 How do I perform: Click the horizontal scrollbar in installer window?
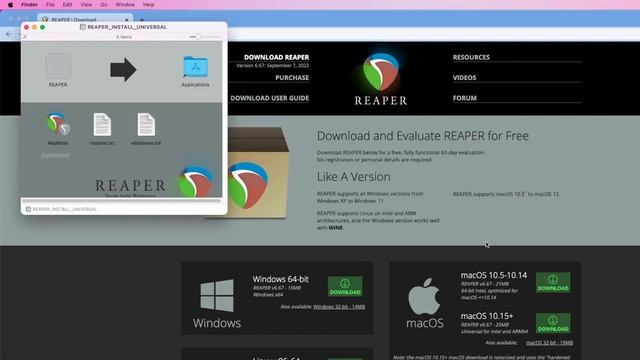(122, 200)
